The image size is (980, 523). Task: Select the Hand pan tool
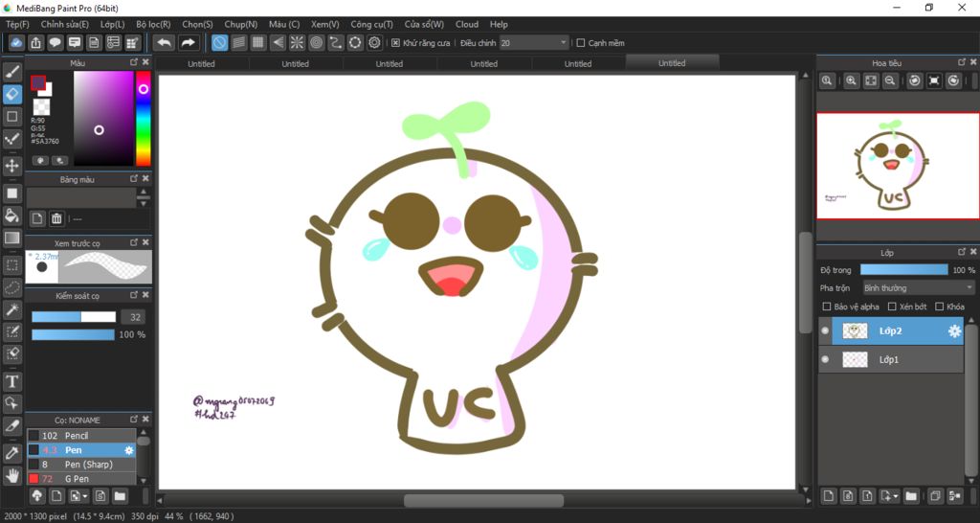(x=11, y=475)
